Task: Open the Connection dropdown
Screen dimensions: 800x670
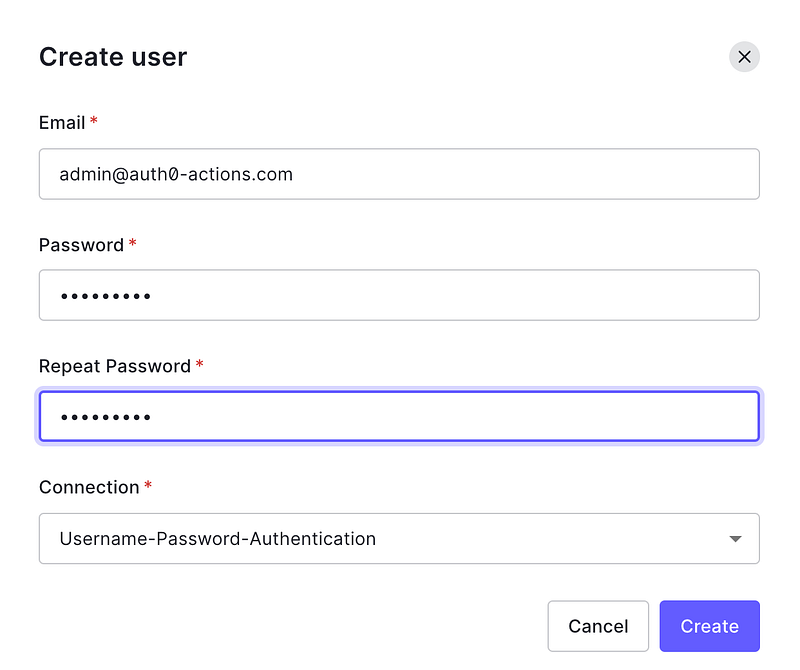Action: tap(398, 538)
